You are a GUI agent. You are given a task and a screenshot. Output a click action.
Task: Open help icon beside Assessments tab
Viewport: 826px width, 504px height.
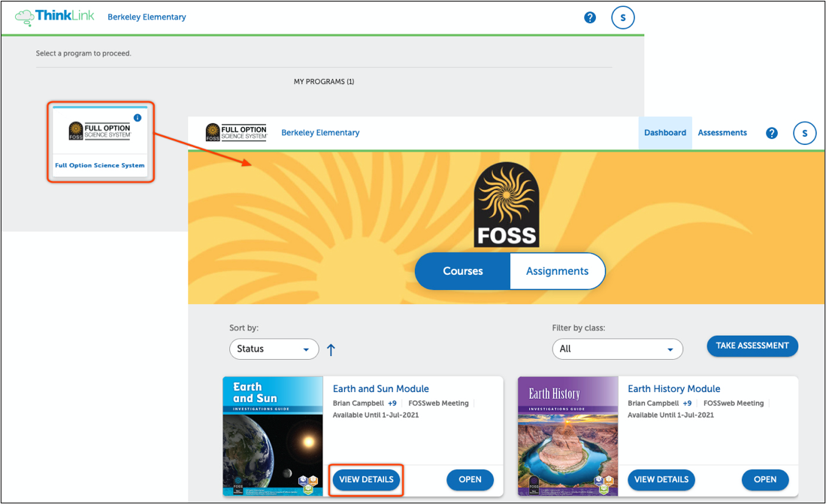pyautogui.click(x=771, y=133)
